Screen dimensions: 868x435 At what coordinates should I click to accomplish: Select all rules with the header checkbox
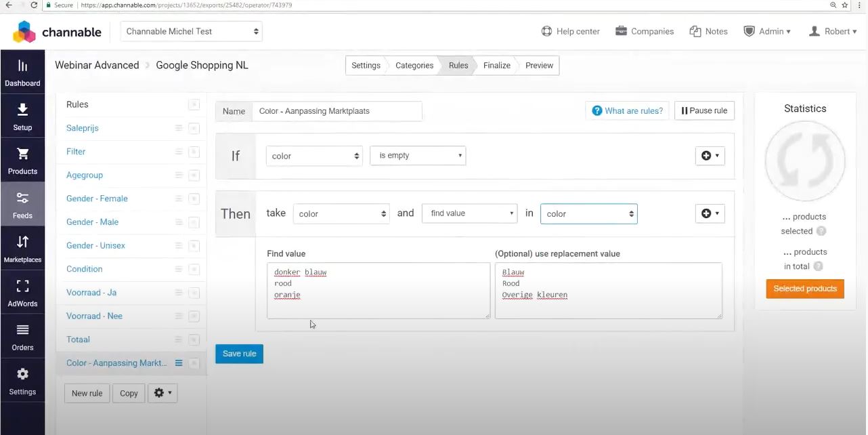point(194,104)
